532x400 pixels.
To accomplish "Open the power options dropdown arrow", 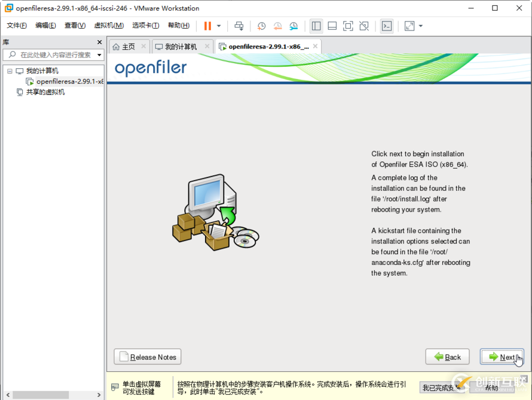I will [x=219, y=26].
